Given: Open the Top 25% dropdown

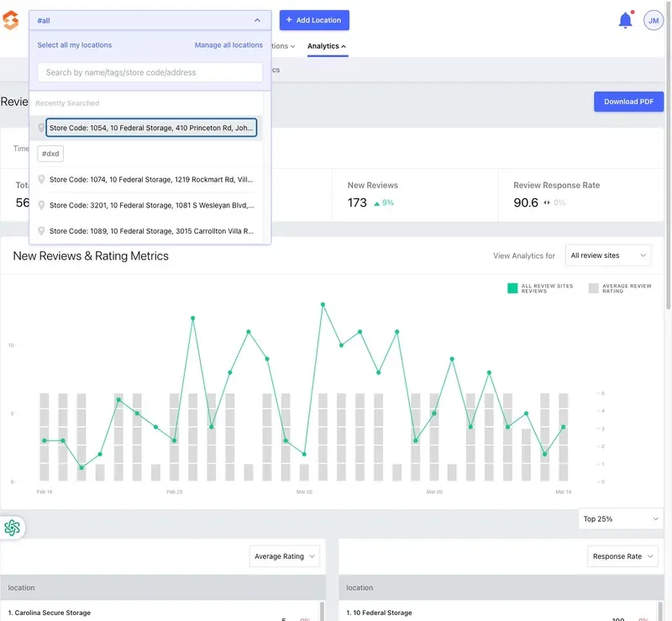Looking at the screenshot, I should [x=621, y=519].
